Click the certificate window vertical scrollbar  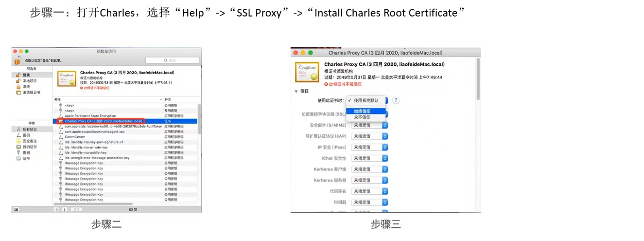478,79
